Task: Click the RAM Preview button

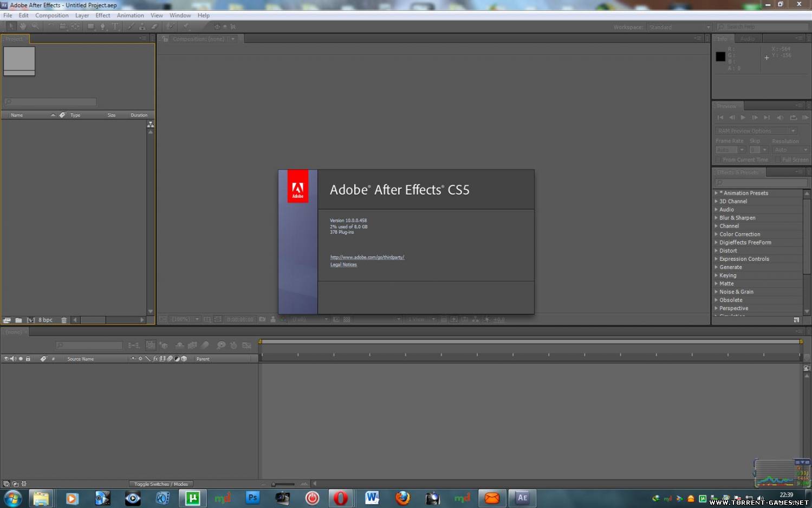Action: [805, 117]
